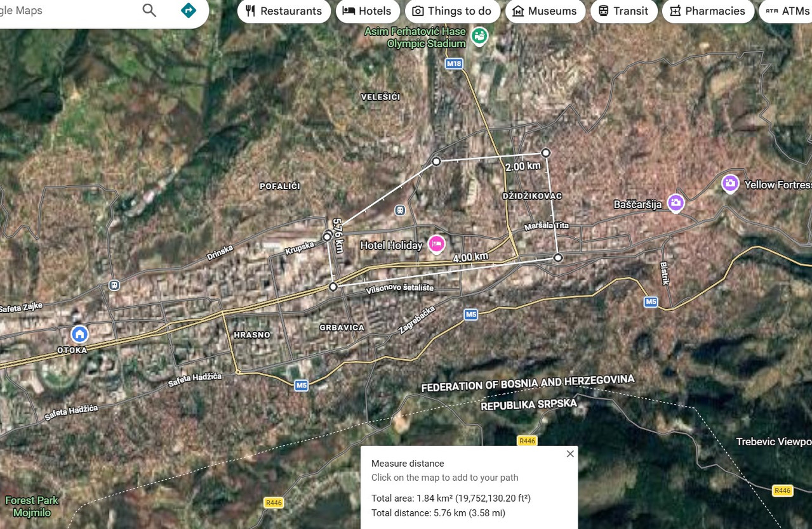
Task: Click the Džidžikovac label
Action: point(532,196)
